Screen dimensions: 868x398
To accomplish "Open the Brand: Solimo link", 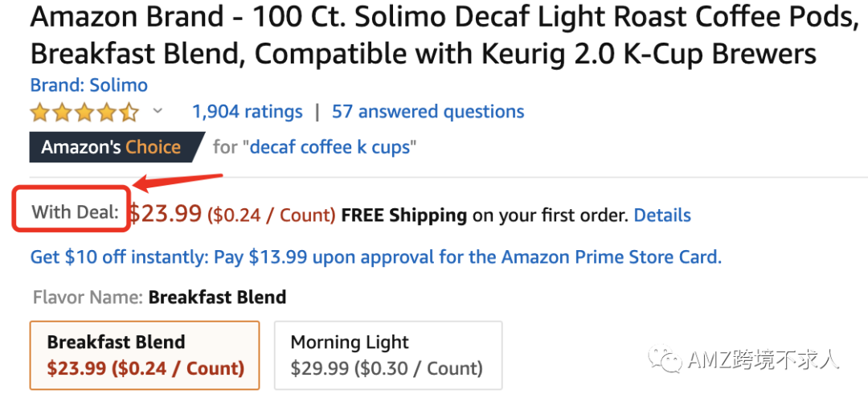I will [88, 84].
